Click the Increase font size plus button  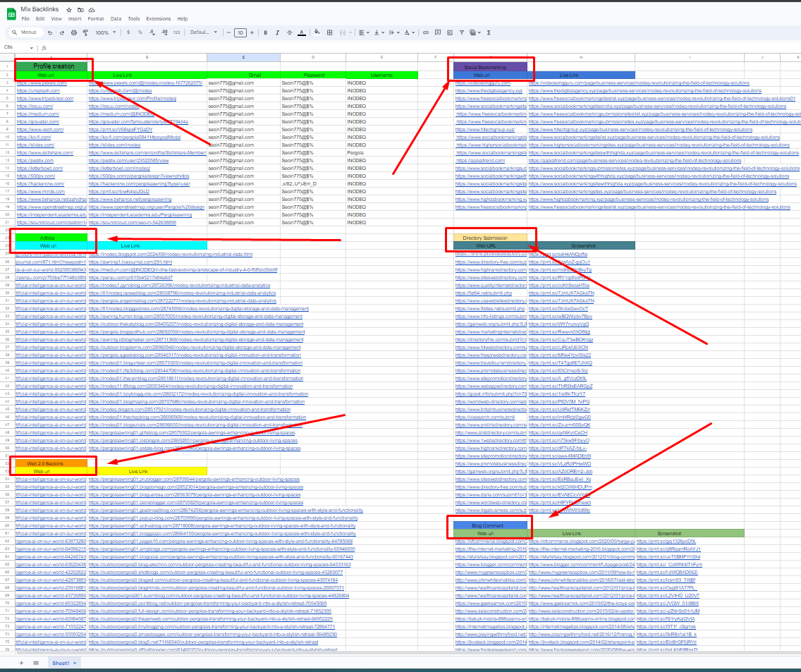pyautogui.click(x=253, y=32)
